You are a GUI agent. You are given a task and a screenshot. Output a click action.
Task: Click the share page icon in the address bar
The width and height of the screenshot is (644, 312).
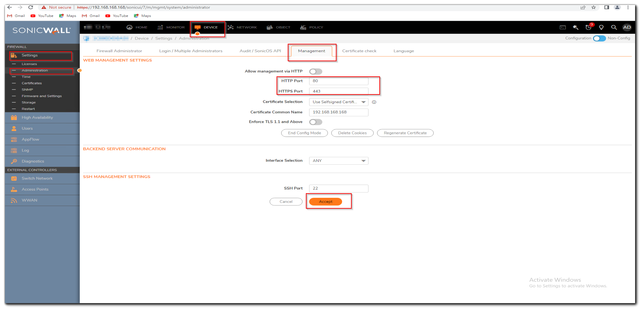tap(583, 7)
